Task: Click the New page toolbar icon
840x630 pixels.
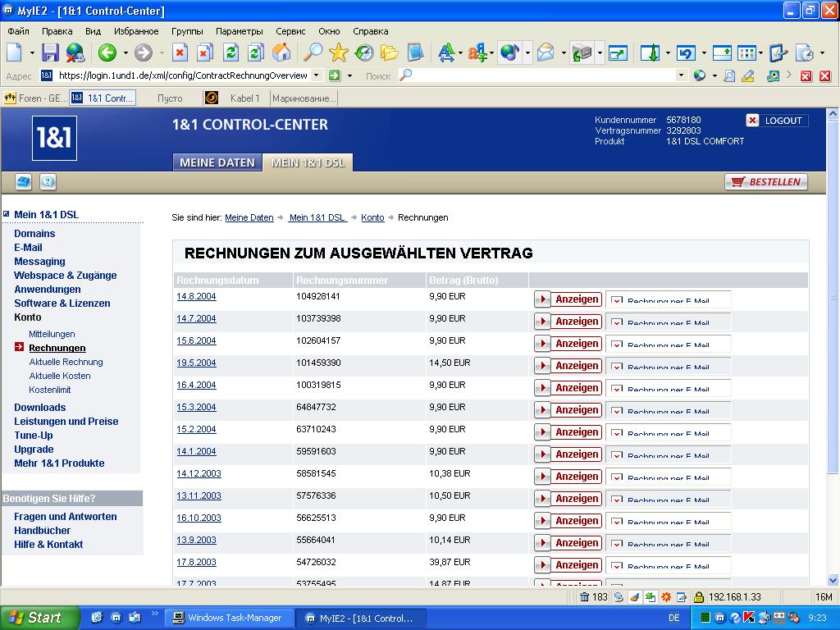Action: pyautogui.click(x=15, y=52)
